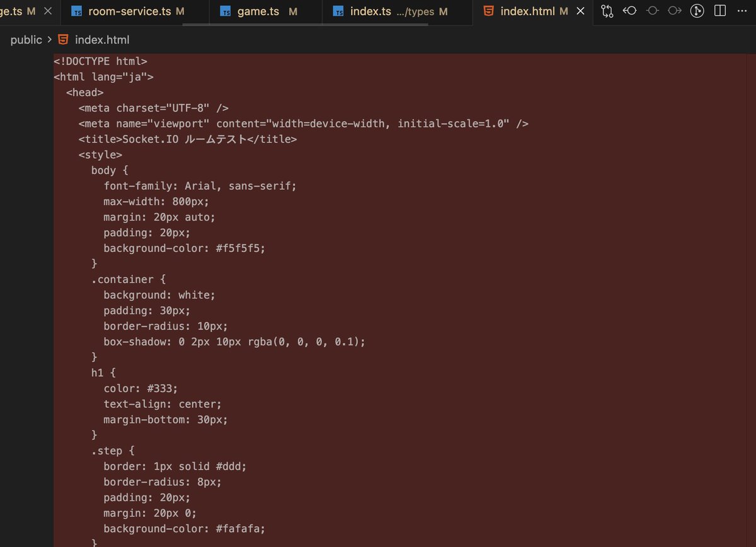This screenshot has height=547, width=756.
Task: Click background-color: #f5f5f5 line
Action: (185, 248)
